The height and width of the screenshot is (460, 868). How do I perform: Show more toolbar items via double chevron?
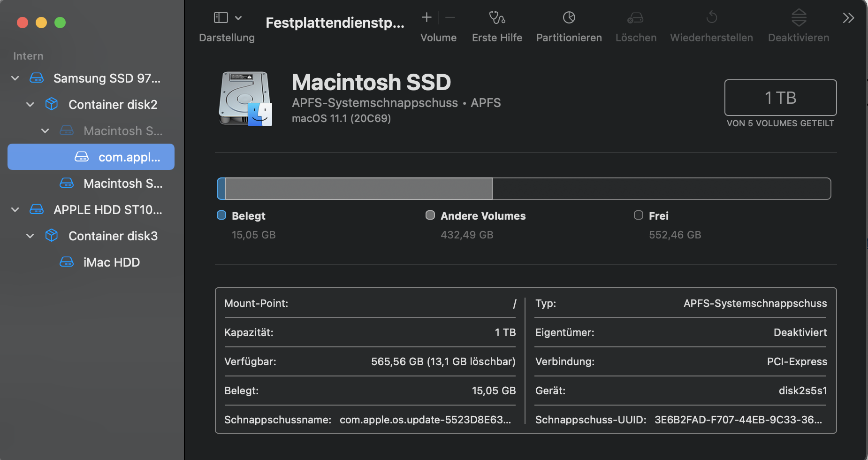(x=848, y=18)
